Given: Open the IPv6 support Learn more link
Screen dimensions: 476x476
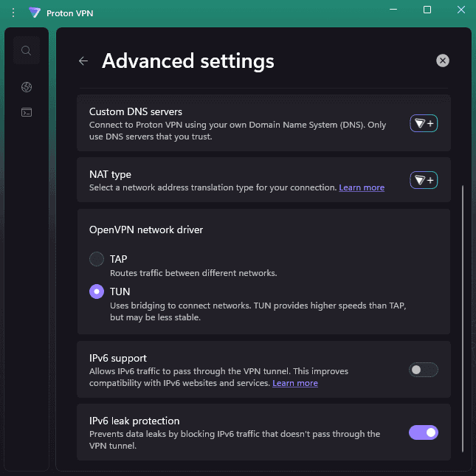Looking at the screenshot, I should click(x=295, y=384).
